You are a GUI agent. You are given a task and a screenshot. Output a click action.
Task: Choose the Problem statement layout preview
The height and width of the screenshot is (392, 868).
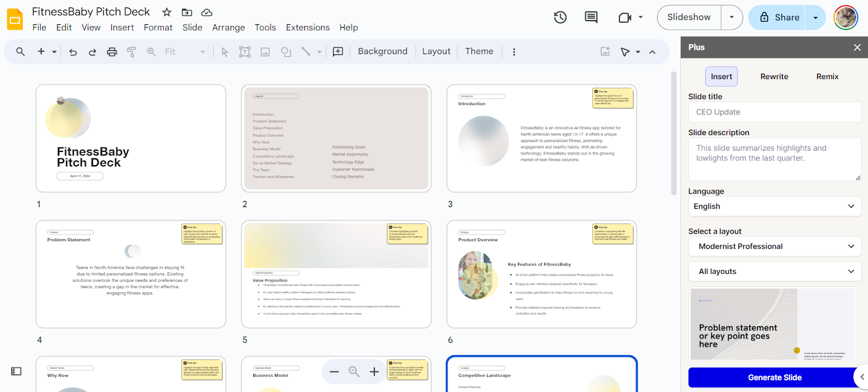click(773, 324)
